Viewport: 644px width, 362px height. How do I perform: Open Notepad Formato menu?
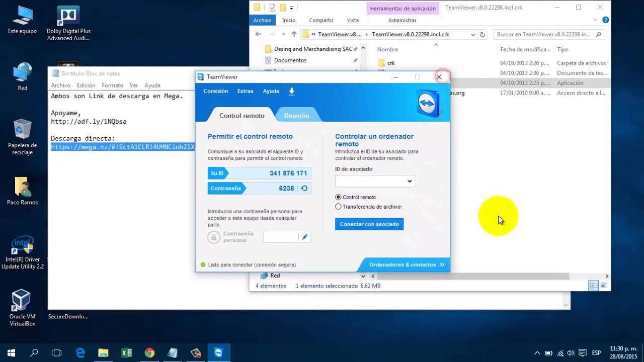point(112,85)
